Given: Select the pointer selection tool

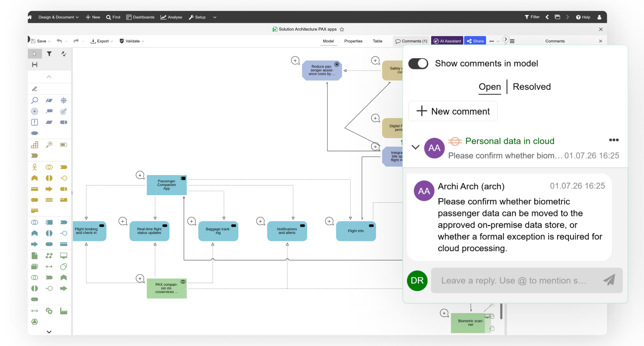Looking at the screenshot, I should [35, 54].
